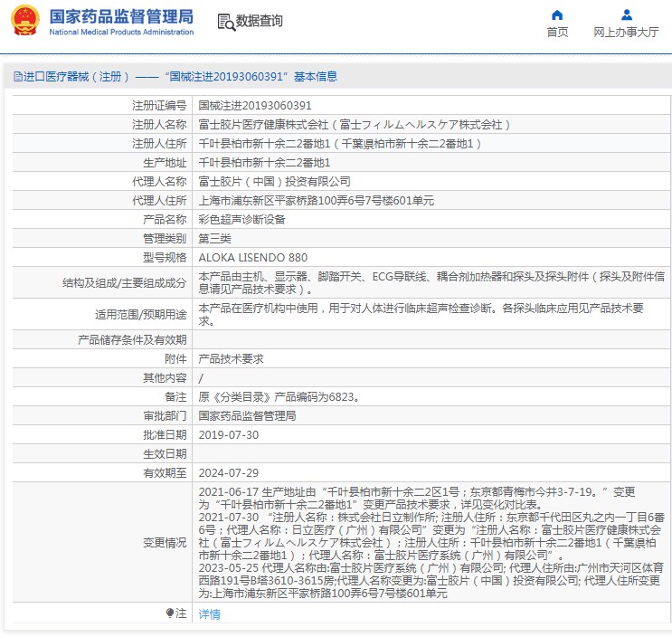The image size is (672, 637).
Task: Select expiry date 2024-07-29
Action: tap(229, 473)
